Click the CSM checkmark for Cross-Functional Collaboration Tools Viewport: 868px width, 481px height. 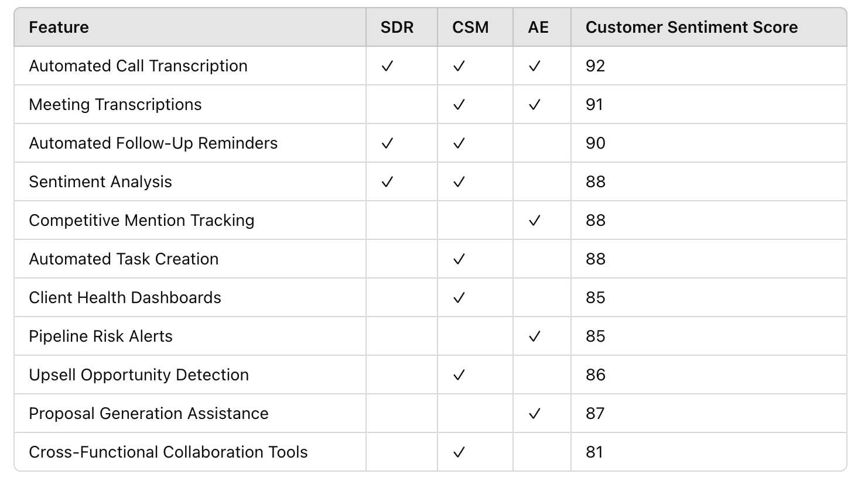459,452
